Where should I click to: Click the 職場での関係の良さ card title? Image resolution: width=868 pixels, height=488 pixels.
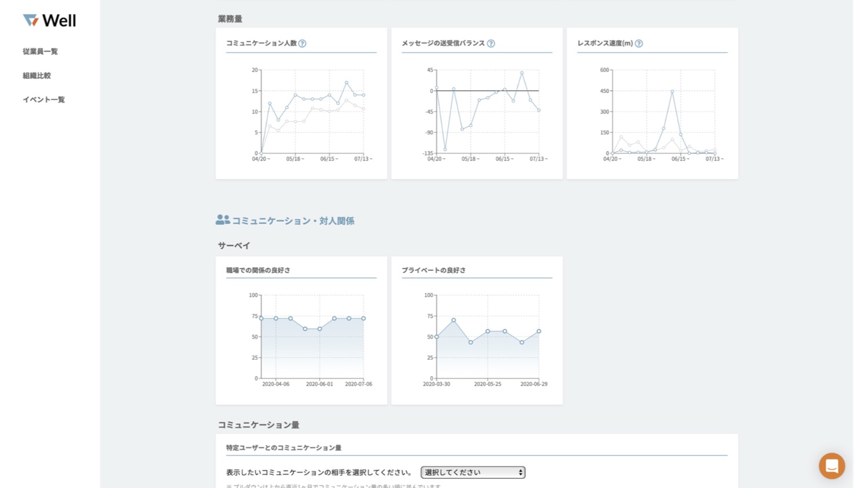click(x=258, y=270)
